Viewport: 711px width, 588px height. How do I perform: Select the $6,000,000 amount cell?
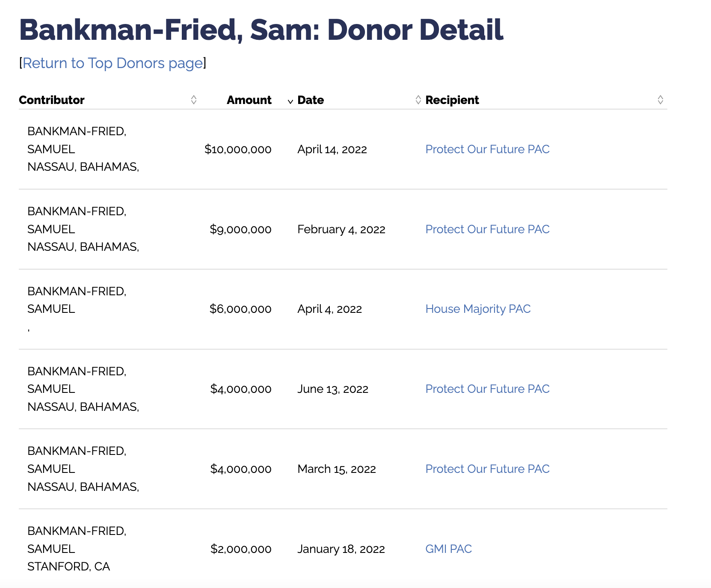(x=240, y=309)
